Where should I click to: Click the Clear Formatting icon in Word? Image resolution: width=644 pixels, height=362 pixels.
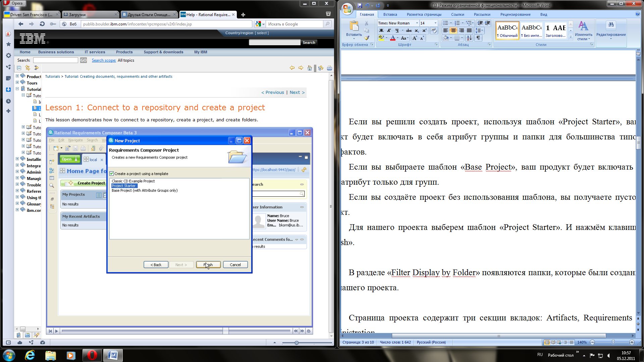tap(434, 31)
